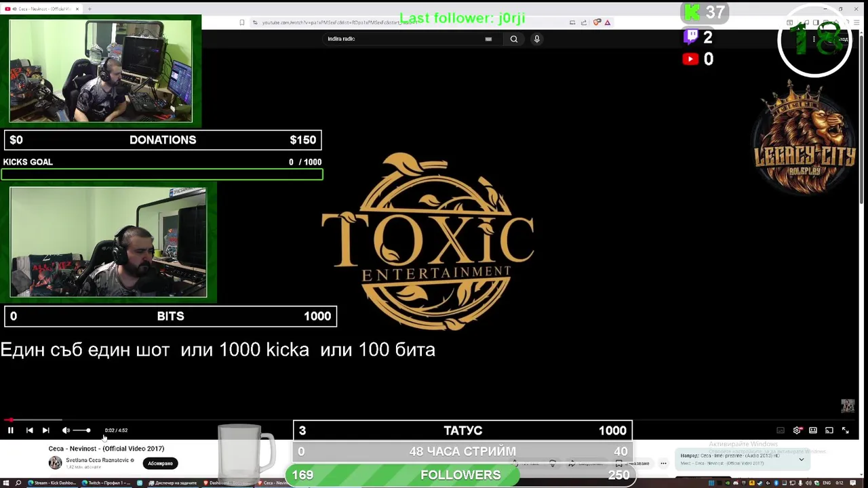Switch to theater mode view
Image resolution: width=868 pixels, height=488 pixels.
tap(813, 430)
